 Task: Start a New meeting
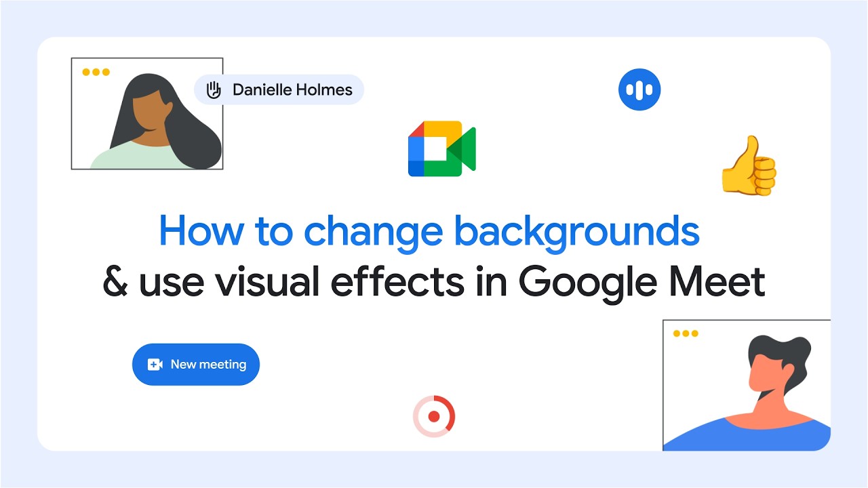[x=196, y=365]
